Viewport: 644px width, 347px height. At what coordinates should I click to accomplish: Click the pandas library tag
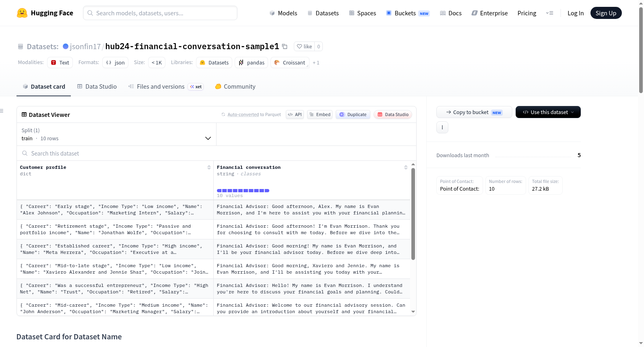(252, 62)
